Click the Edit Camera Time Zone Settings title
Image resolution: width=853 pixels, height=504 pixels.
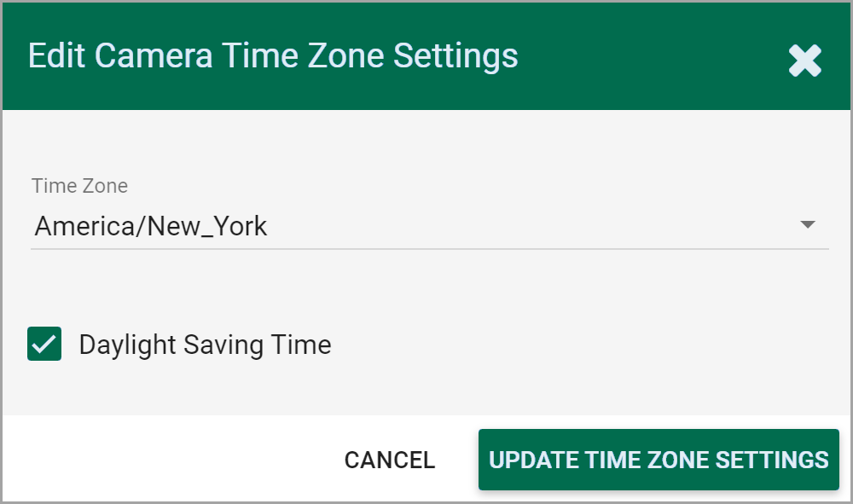273,56
